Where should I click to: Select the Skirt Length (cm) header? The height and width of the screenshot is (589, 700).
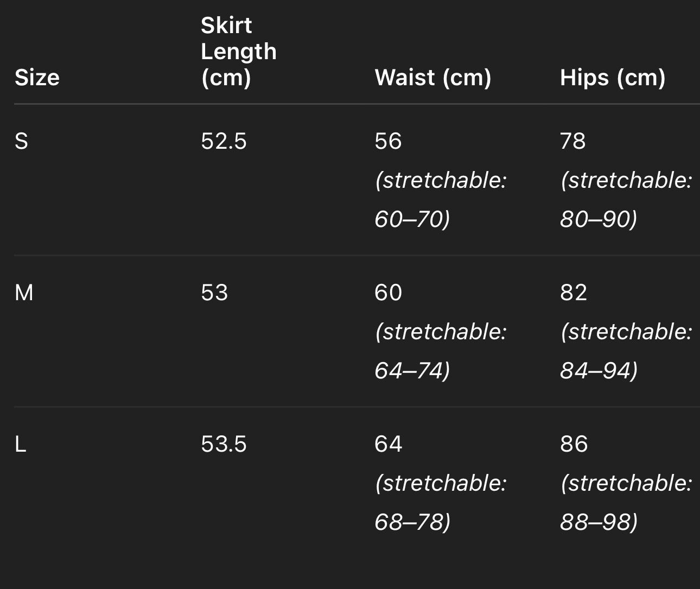238,52
